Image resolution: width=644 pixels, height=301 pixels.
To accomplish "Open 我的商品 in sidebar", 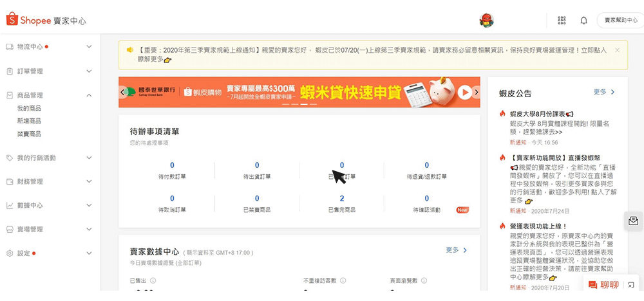I will pos(29,109).
